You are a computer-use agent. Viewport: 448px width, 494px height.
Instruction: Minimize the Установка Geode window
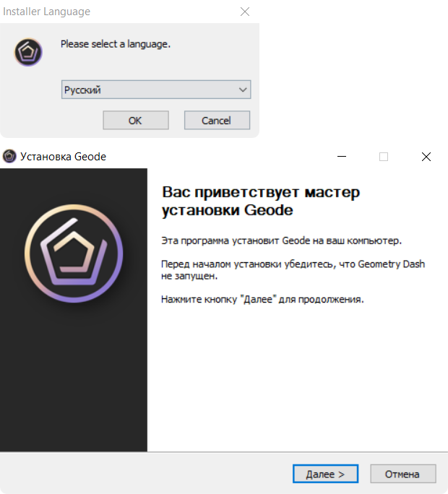point(342,157)
